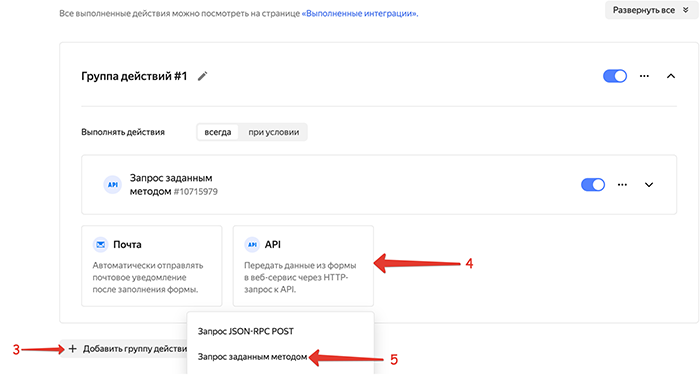The image size is (700, 384).
Task: Switch to the при условии option
Action: click(274, 132)
